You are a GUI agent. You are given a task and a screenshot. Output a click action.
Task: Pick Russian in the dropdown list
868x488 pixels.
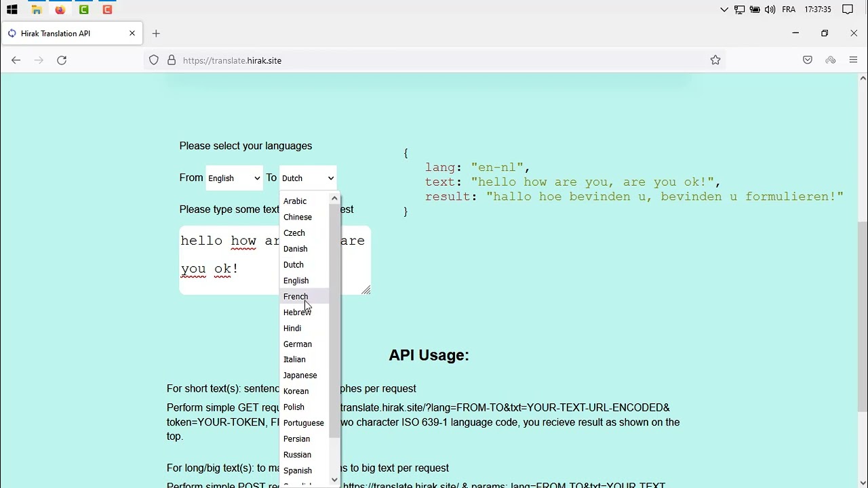pyautogui.click(x=304, y=455)
